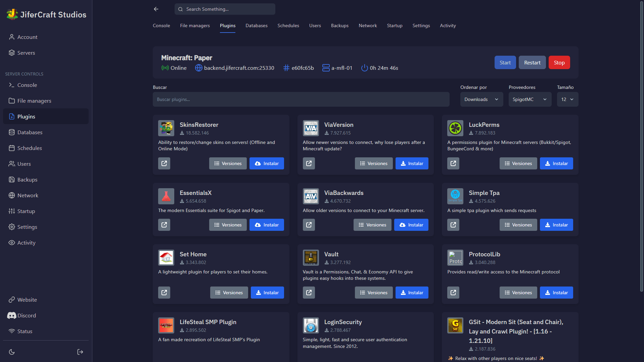Toggle dark mode moon icon
This screenshot has width=644, height=362.
pos(12,352)
